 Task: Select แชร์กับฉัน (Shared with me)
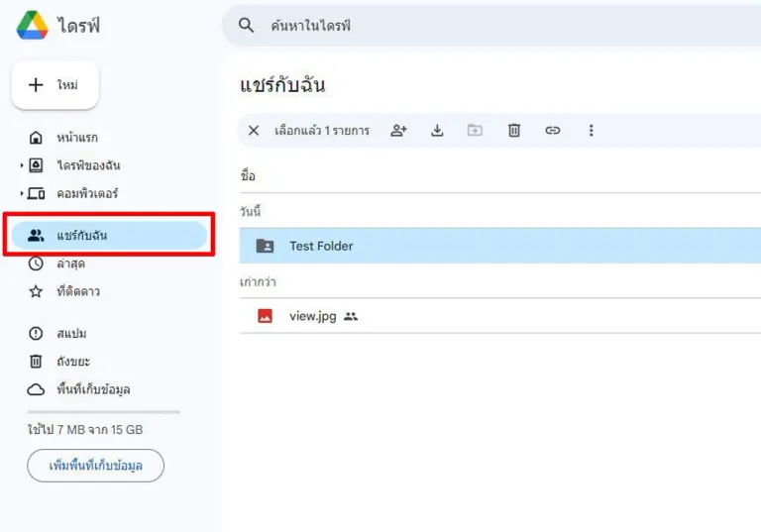coord(110,236)
